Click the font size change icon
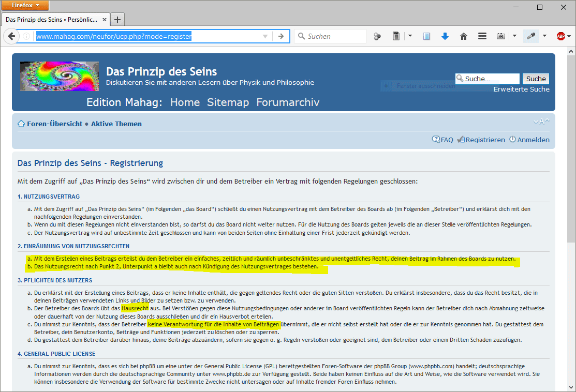Viewport: 576px width, 392px height. [x=541, y=121]
